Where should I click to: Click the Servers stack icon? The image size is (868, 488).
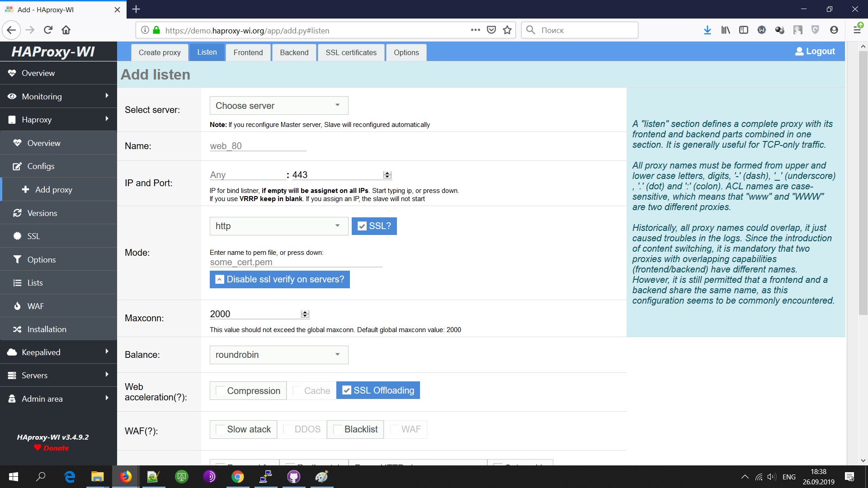tap(12, 375)
